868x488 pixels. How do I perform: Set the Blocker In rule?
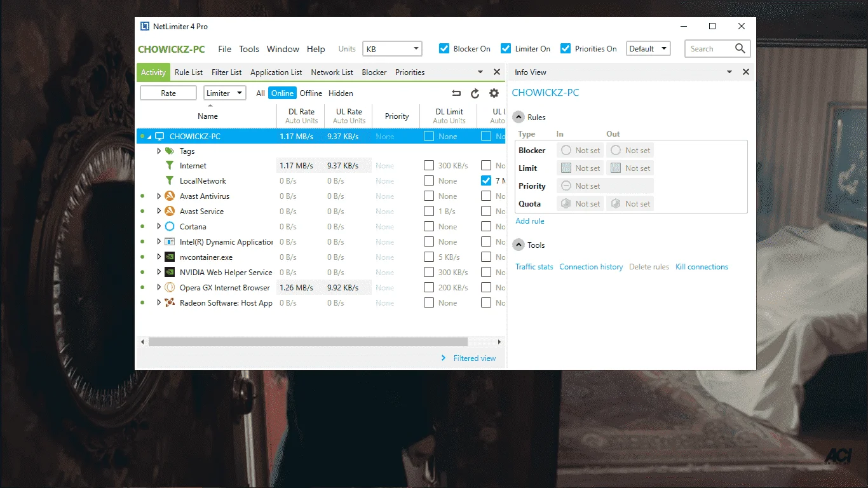pyautogui.click(x=580, y=151)
